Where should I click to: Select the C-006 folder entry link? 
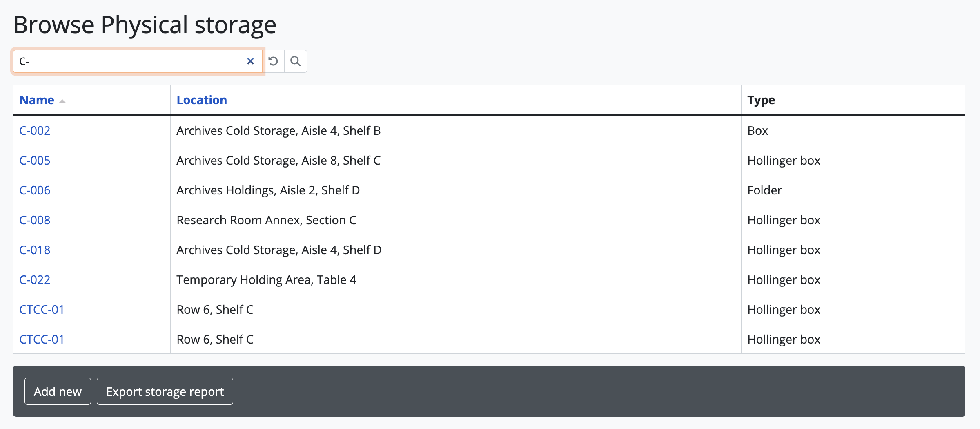pos(35,190)
